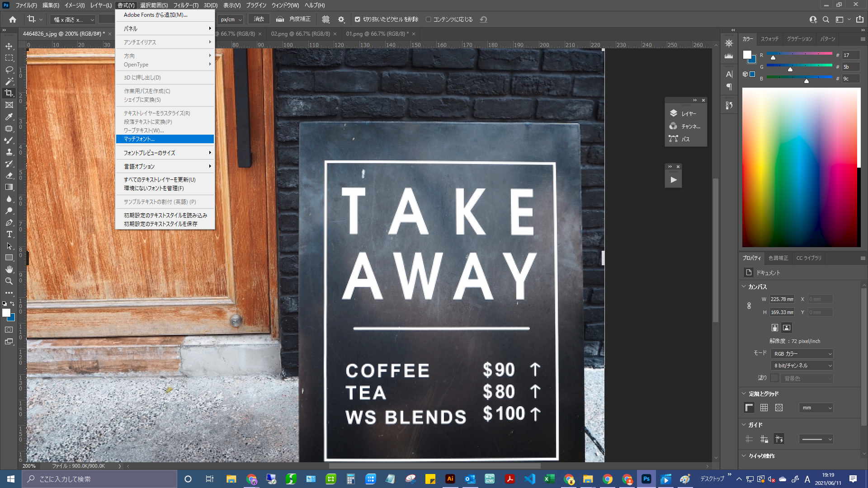868x488 pixels.
Task: Enable the content-aware checkbox
Action: click(428, 19)
